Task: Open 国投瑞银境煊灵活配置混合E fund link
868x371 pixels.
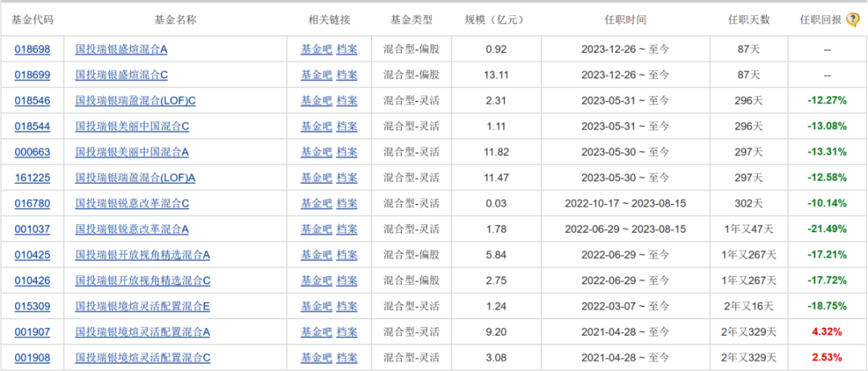Action: pos(142,306)
